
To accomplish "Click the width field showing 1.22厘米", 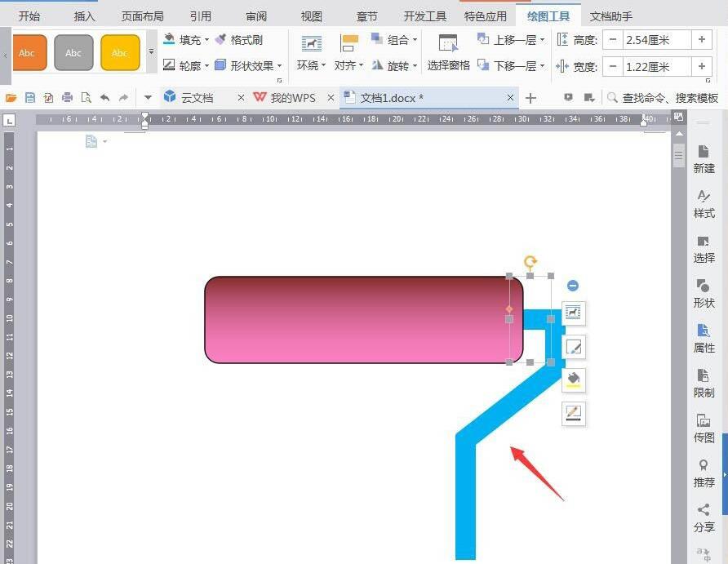I will [657, 67].
